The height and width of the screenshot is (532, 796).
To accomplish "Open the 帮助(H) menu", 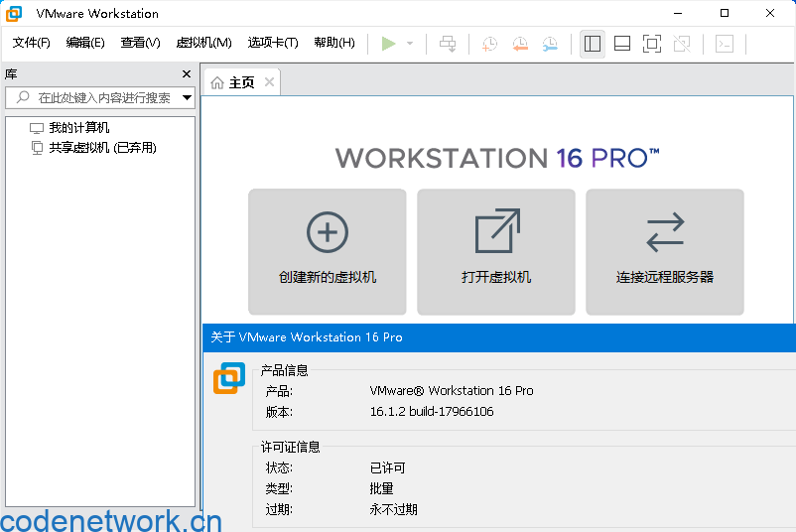I will pos(334,43).
